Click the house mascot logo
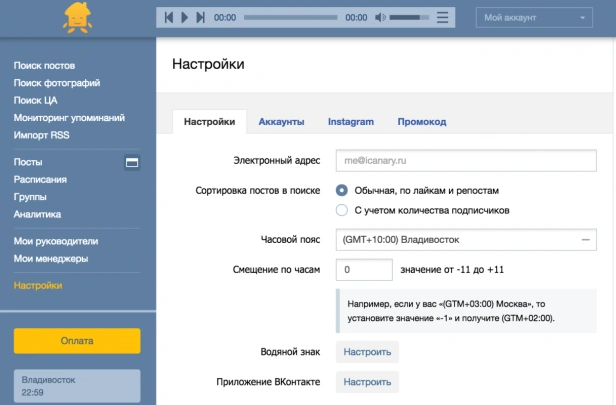 point(77,18)
